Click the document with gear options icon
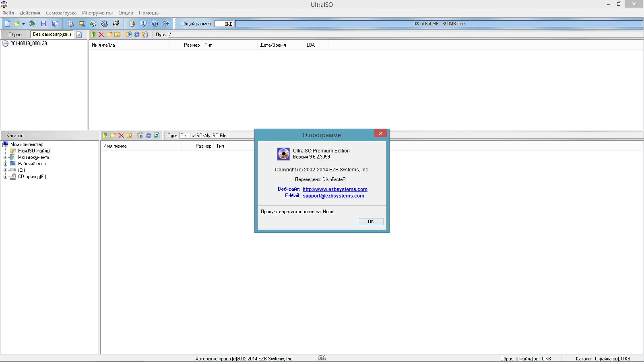The image size is (644, 362). (x=132, y=24)
